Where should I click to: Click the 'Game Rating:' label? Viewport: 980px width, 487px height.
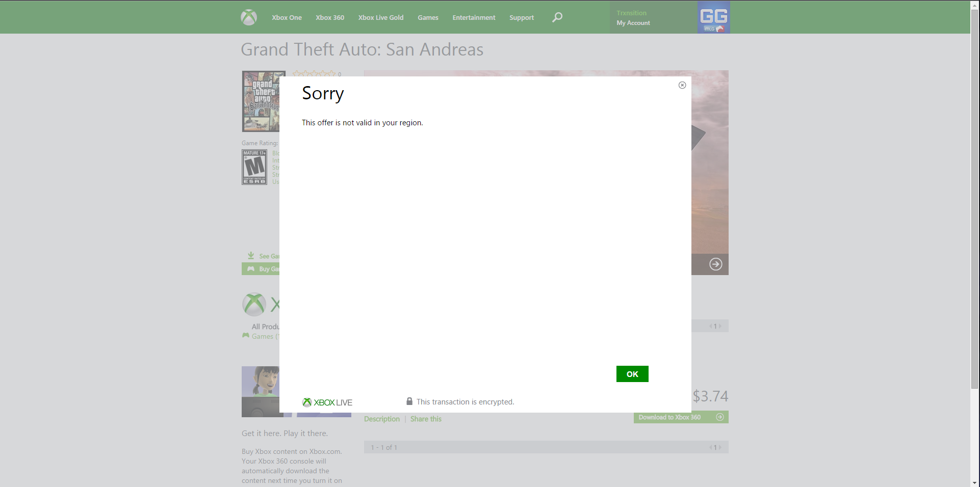pos(260,143)
